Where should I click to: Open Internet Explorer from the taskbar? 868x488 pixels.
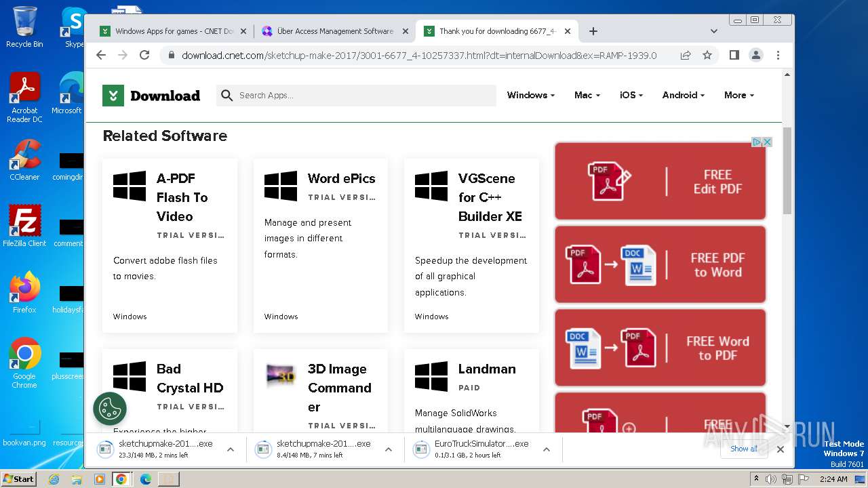click(54, 479)
